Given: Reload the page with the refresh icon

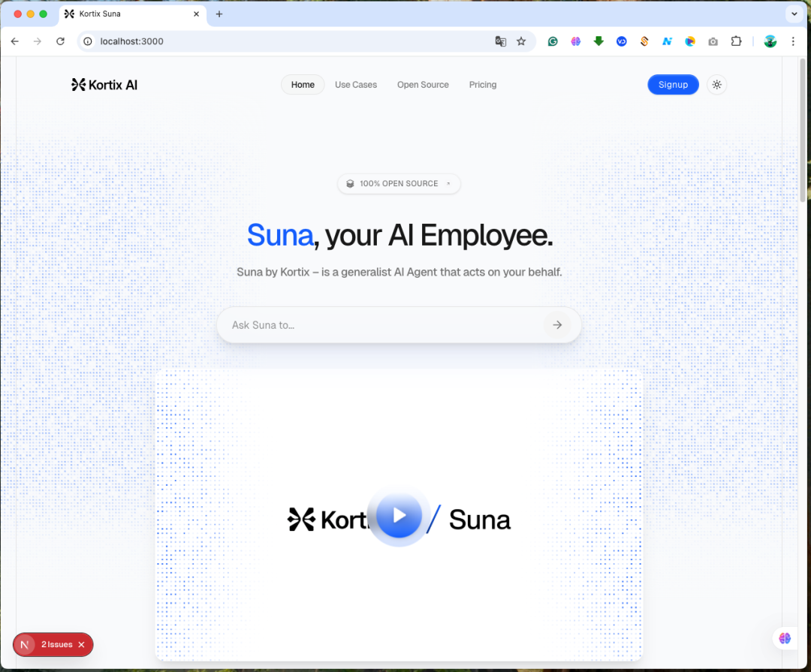Looking at the screenshot, I should click(x=61, y=41).
